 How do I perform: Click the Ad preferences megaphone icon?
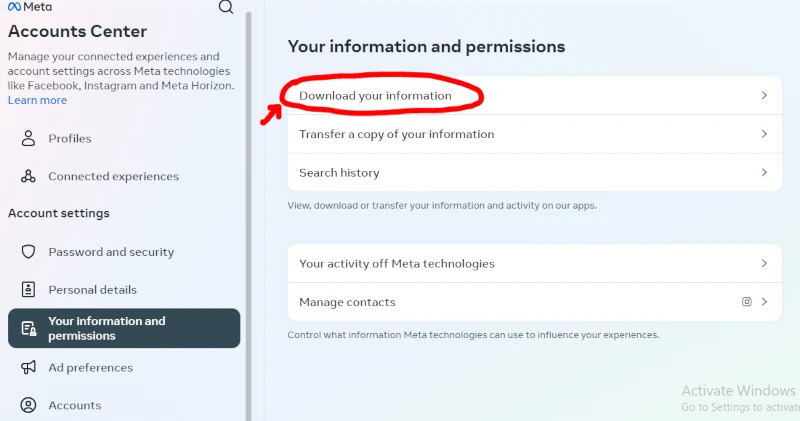pyautogui.click(x=29, y=367)
